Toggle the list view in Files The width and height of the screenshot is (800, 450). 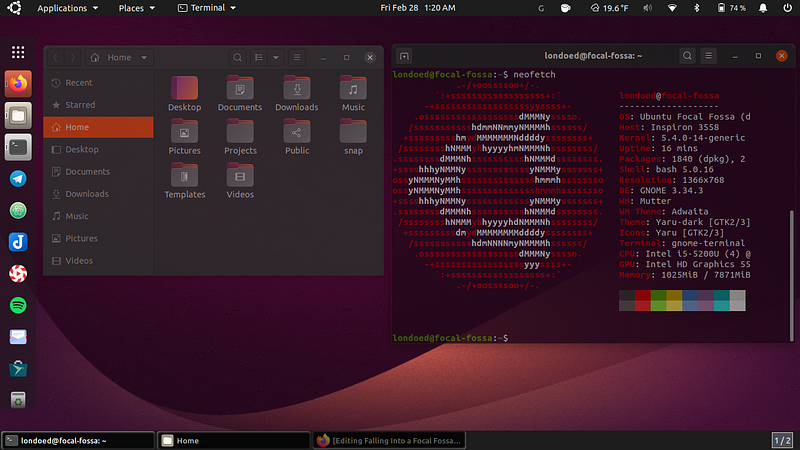coord(259,58)
